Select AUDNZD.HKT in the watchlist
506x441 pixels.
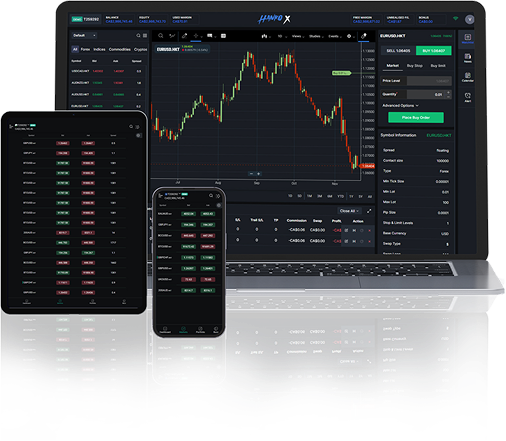(x=80, y=83)
